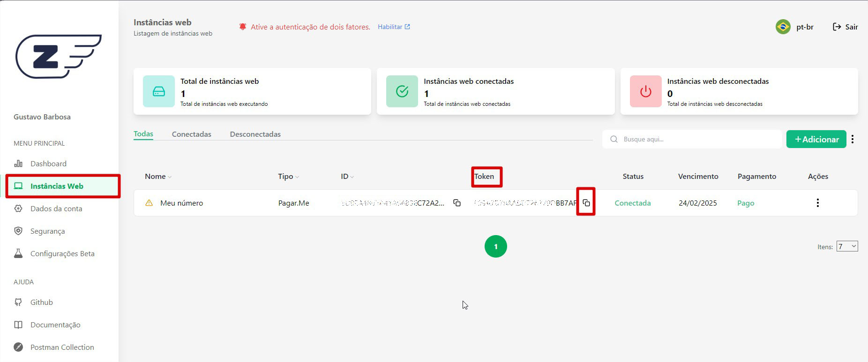
Task: Click the Meu número instance name
Action: [x=181, y=203]
